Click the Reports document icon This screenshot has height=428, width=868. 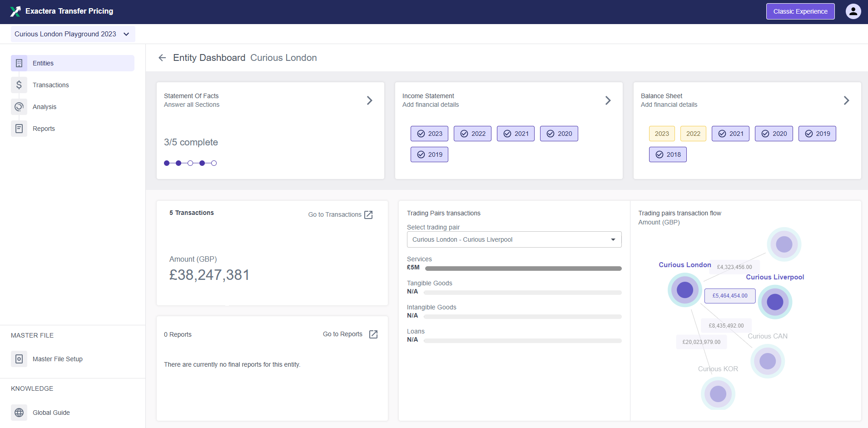tap(19, 129)
